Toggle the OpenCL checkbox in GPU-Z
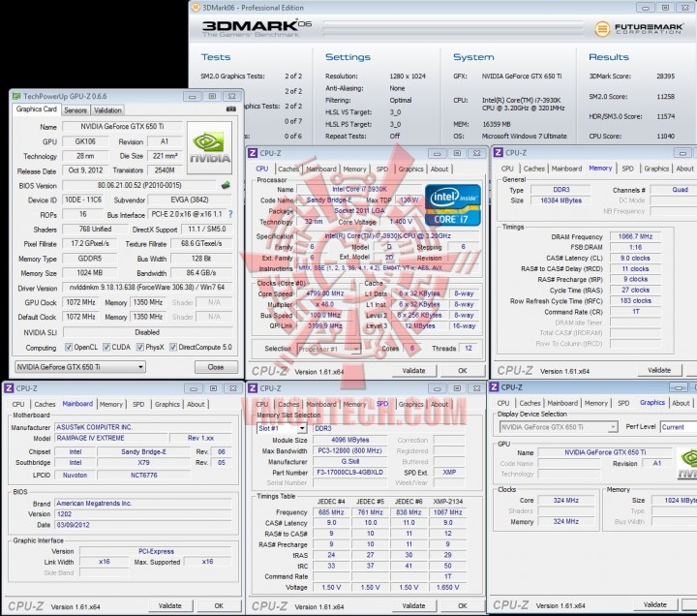The image size is (697, 616). click(69, 347)
